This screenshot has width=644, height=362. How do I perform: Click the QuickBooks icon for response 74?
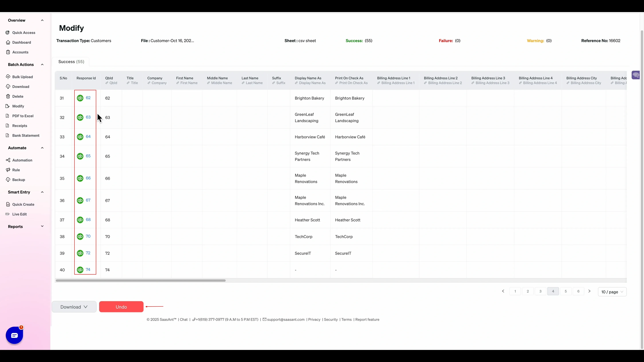pos(80,270)
